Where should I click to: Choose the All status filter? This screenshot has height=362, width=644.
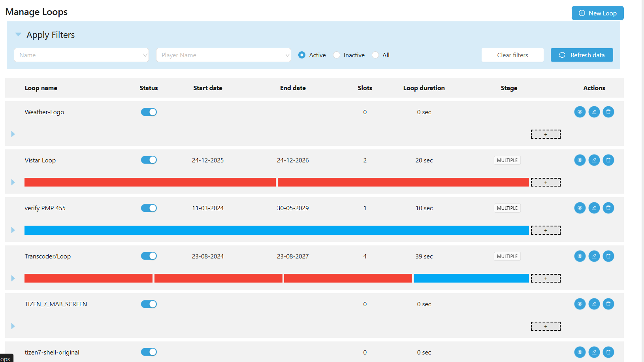375,55
